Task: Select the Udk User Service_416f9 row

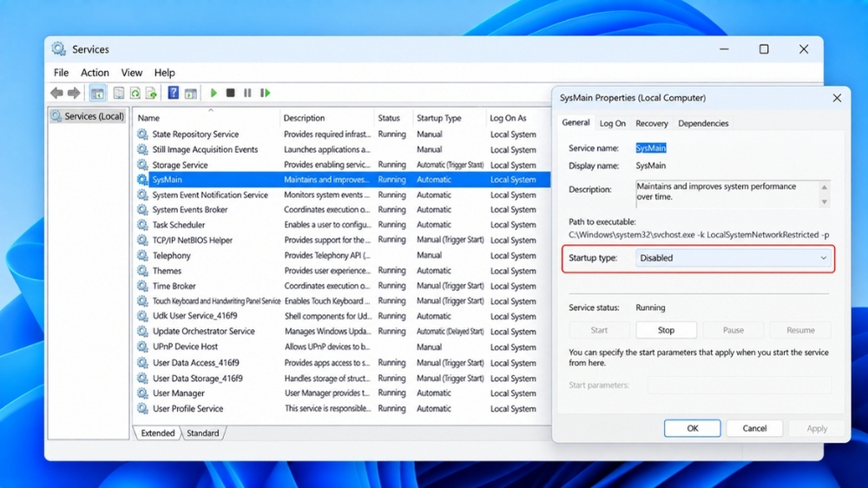Action: coord(343,316)
